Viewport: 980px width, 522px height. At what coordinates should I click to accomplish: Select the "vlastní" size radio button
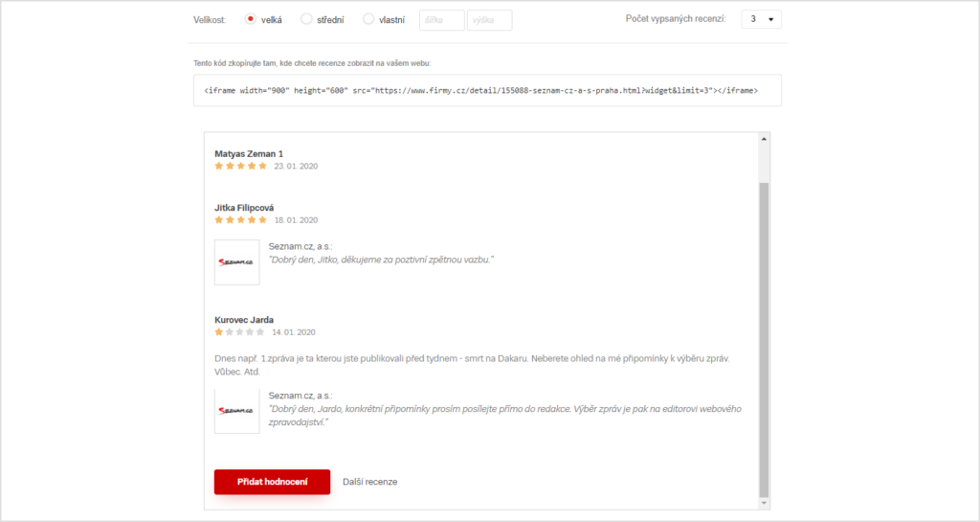pos(368,19)
